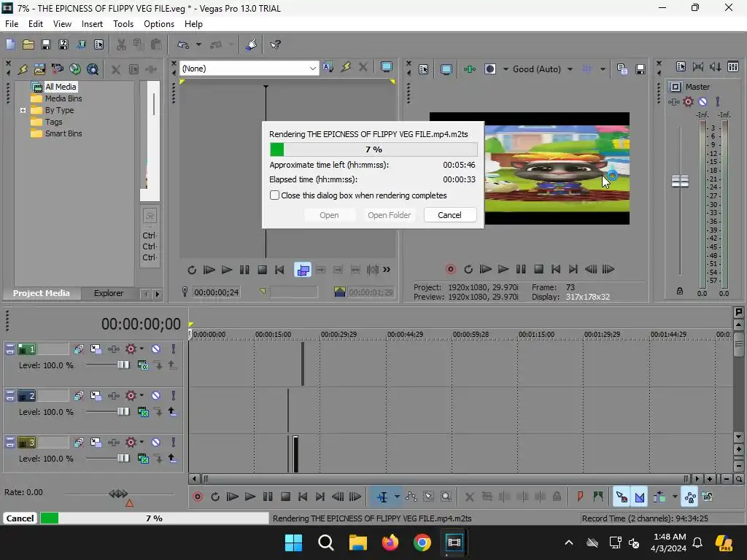Solo track 2 with the exclamation icon
747x560 pixels.
point(174,396)
